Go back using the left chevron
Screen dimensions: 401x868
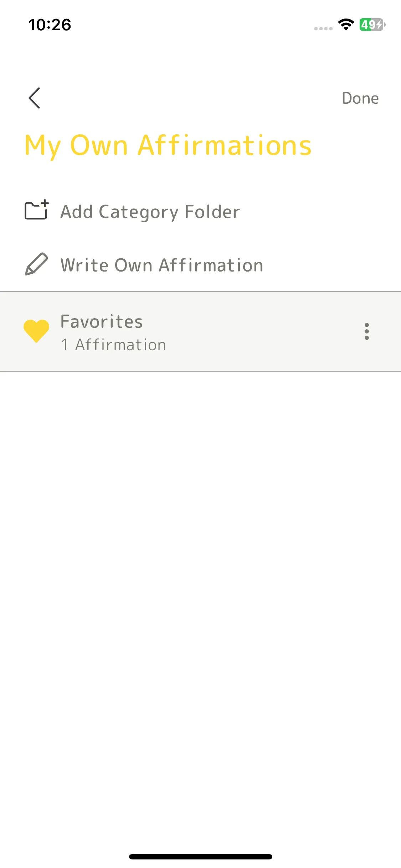click(x=34, y=98)
